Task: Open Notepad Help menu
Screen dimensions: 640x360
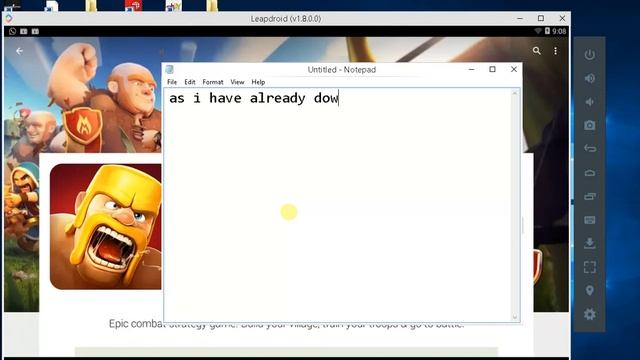Action: click(258, 82)
